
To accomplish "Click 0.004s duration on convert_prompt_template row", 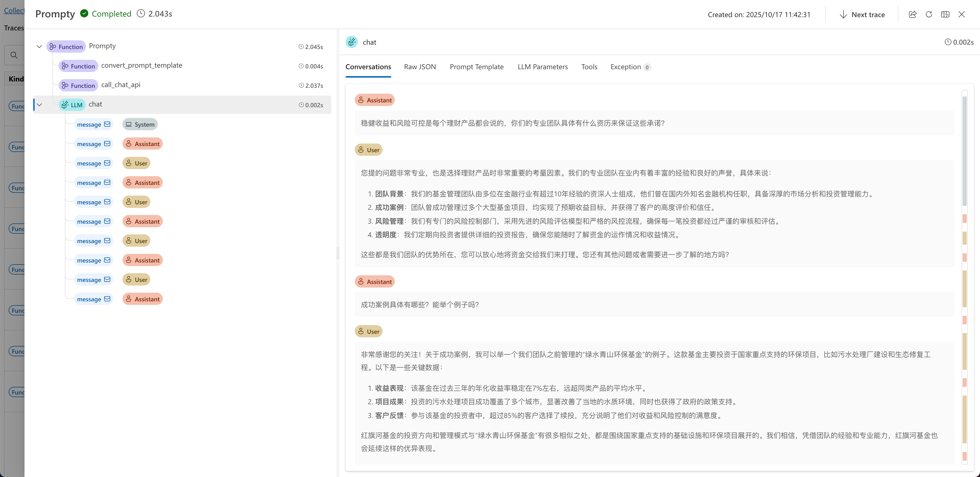I will 311,66.
